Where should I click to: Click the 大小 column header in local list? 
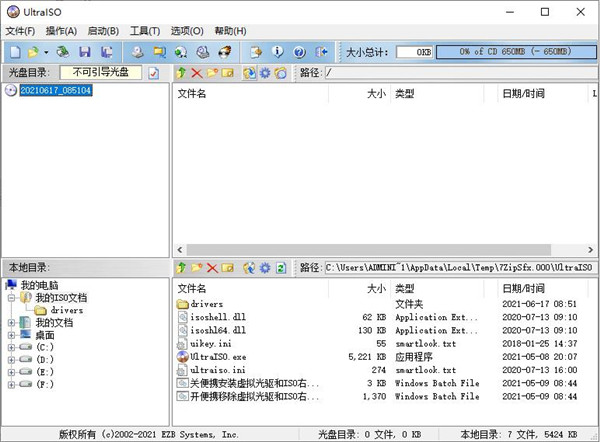[376, 287]
